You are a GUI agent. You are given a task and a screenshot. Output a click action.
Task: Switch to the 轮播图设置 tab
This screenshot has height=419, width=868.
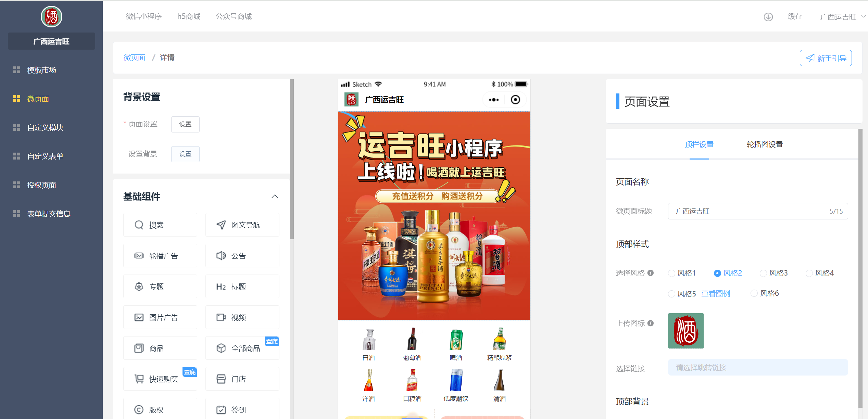765,144
